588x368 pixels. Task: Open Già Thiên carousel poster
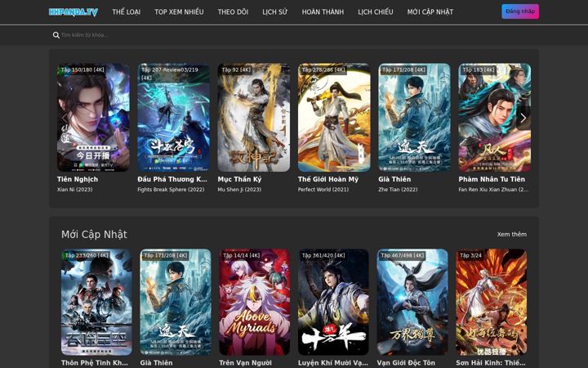point(414,118)
